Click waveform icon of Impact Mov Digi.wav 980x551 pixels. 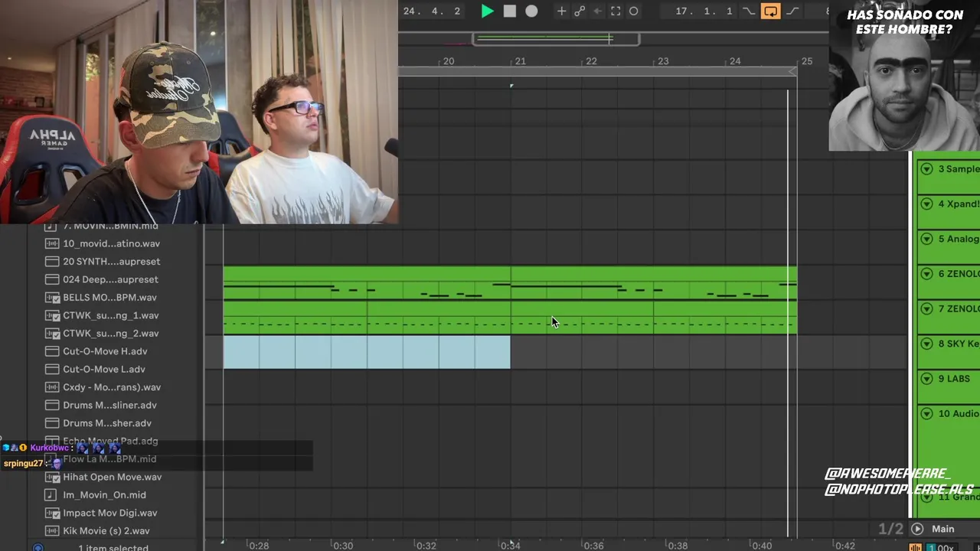(x=51, y=513)
